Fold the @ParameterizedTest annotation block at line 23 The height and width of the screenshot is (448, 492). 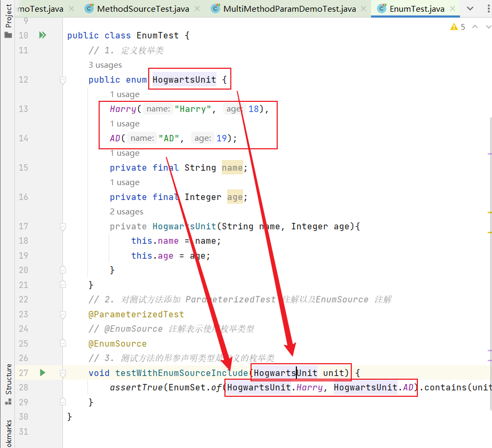[x=62, y=315]
